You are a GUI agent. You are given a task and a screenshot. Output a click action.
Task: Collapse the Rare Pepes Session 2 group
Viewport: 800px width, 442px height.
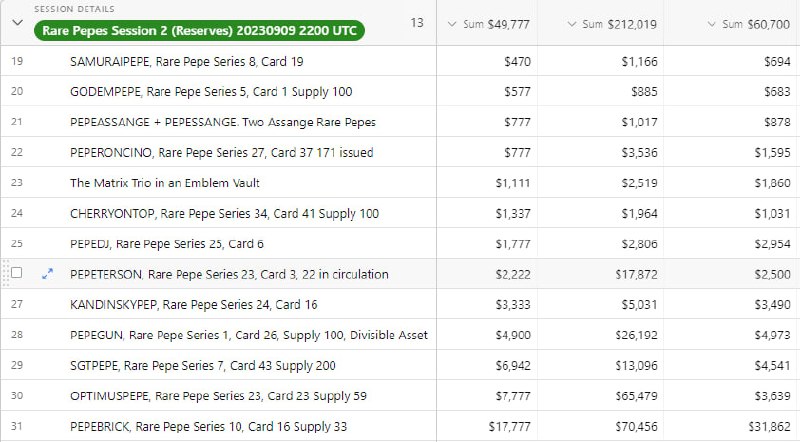(x=17, y=23)
